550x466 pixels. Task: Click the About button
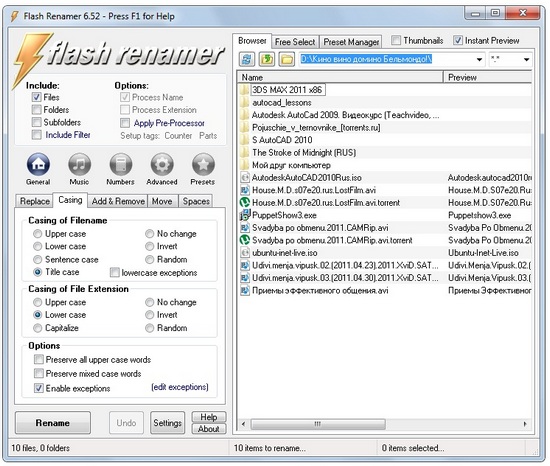coord(209,429)
